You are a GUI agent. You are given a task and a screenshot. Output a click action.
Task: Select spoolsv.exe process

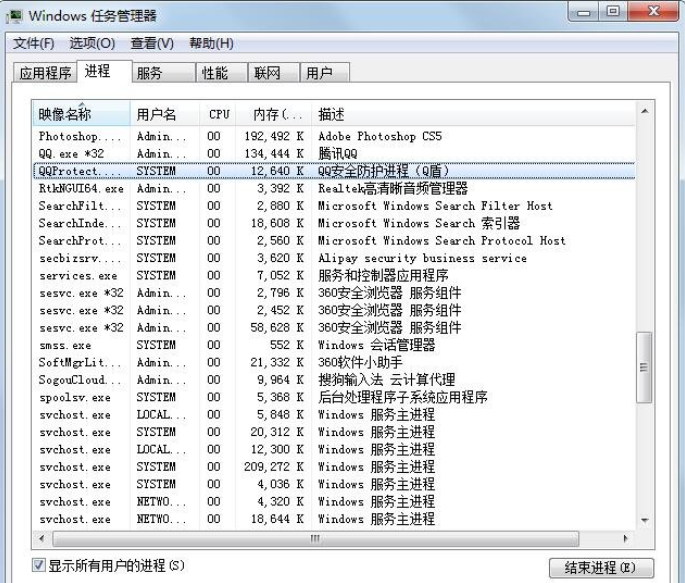(x=334, y=397)
